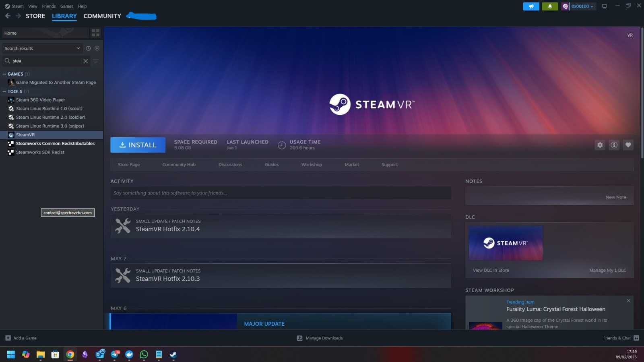Open the Help menu
The image size is (644, 362).
click(x=82, y=6)
